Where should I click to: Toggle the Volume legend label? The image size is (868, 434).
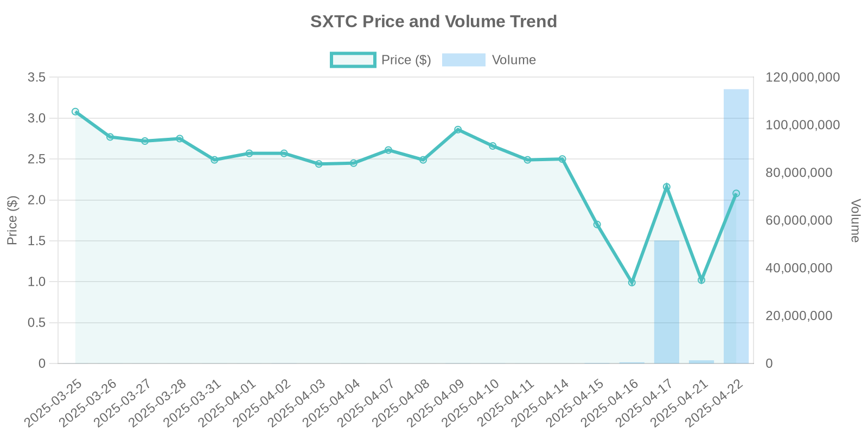[x=513, y=60]
